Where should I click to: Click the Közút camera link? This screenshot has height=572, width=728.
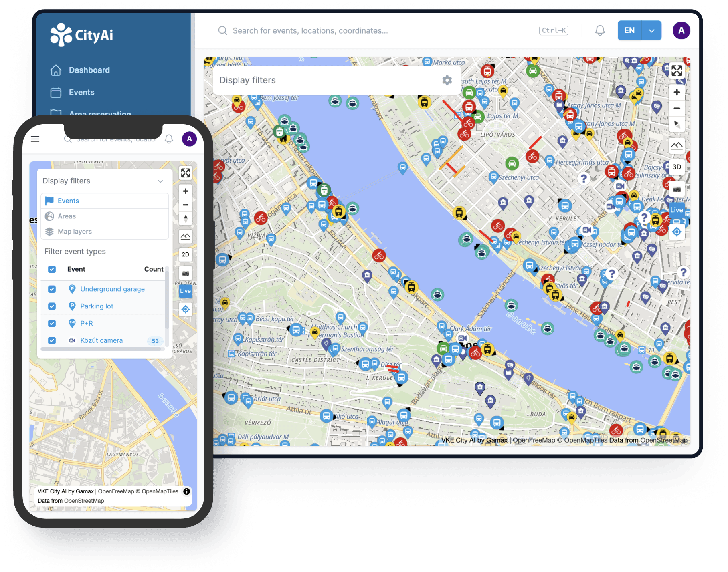click(101, 340)
